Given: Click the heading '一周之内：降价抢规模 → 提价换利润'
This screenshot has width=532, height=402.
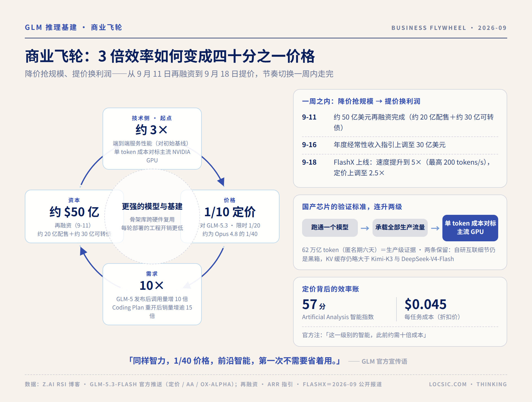Looking at the screenshot, I should 361,101.
